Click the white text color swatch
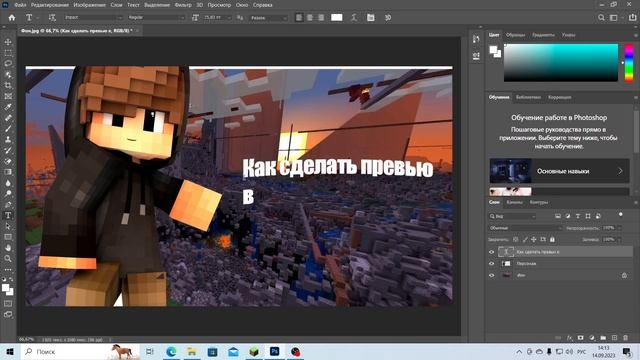This screenshot has height=360, width=640. point(337,18)
